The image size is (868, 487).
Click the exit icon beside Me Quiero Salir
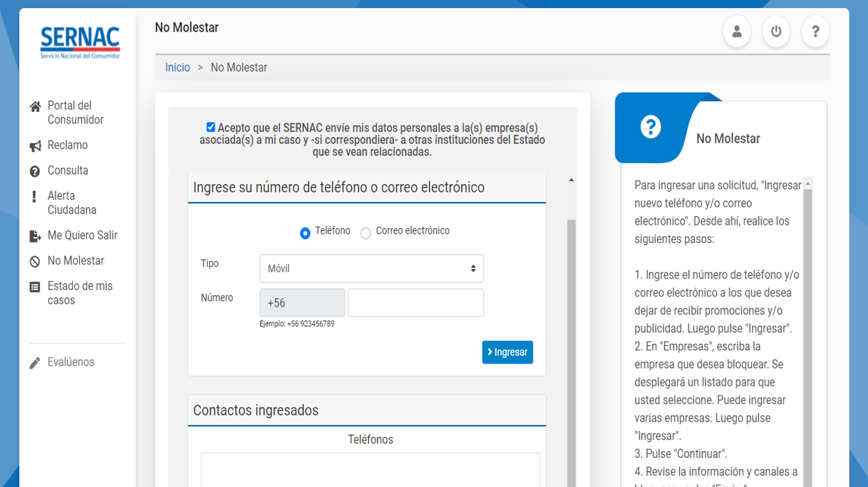coord(35,236)
